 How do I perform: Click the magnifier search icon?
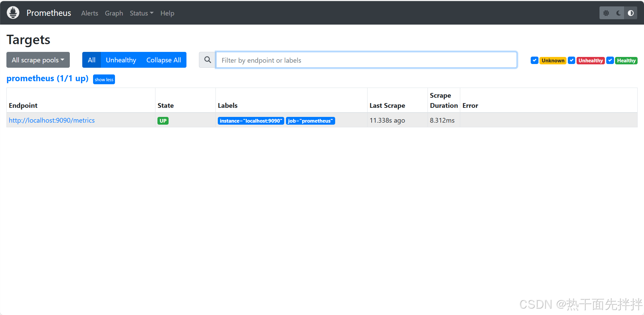tap(208, 60)
